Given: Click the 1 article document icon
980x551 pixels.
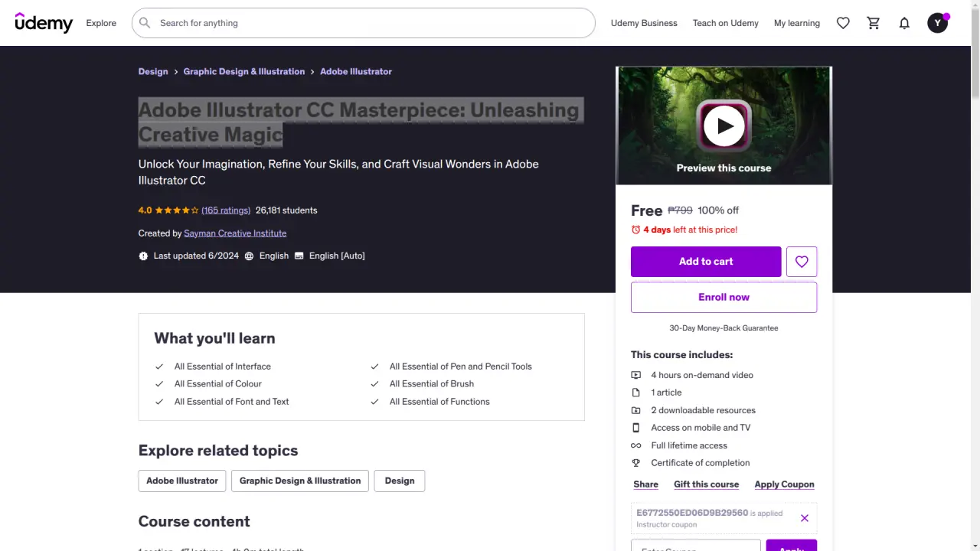Looking at the screenshot, I should tap(635, 393).
